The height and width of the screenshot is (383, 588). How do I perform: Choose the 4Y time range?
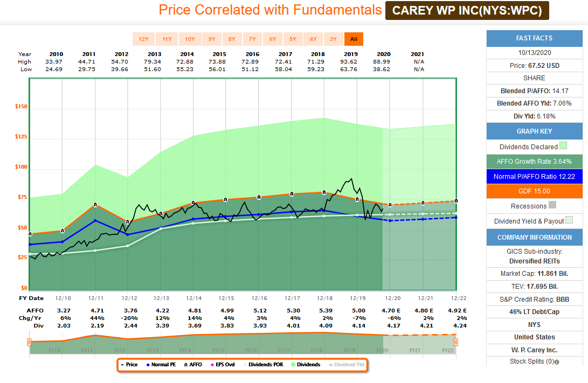[313, 39]
